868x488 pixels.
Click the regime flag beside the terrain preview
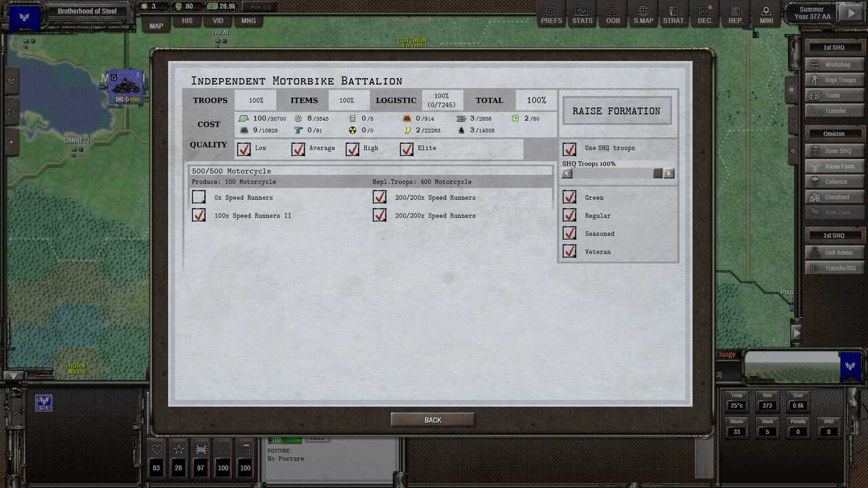coord(850,367)
